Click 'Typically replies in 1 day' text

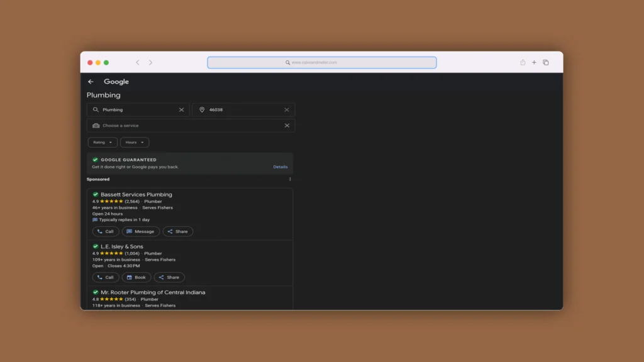click(x=124, y=219)
